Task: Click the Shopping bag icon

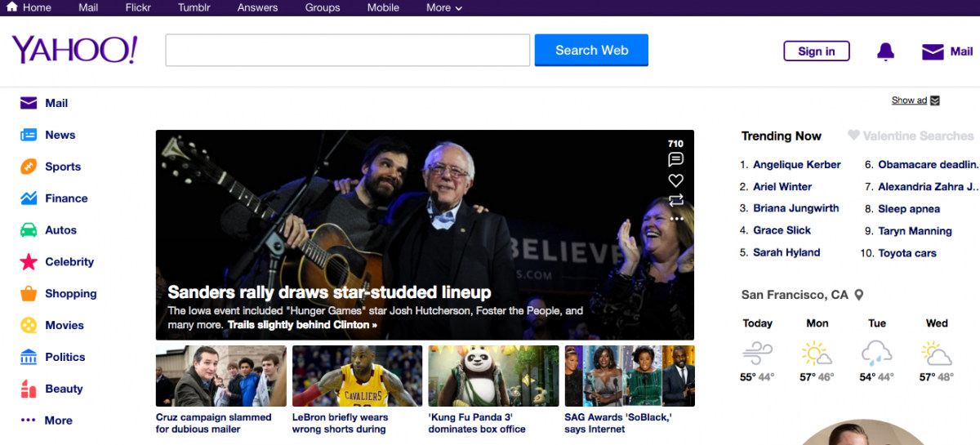Action: (x=29, y=293)
